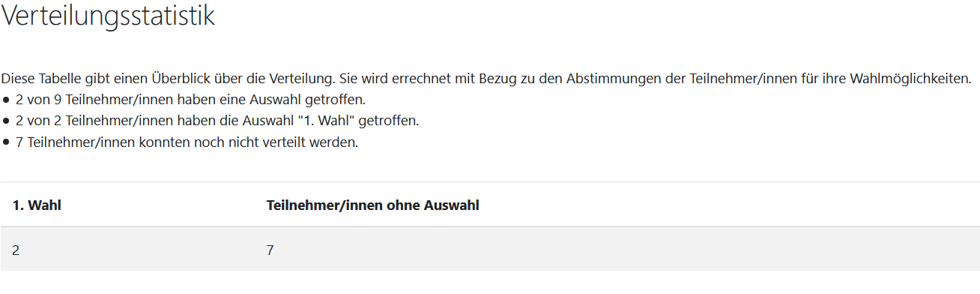This screenshot has height=294, width=980.
Task: Click the table cell showing value 2
Action: [x=16, y=250]
